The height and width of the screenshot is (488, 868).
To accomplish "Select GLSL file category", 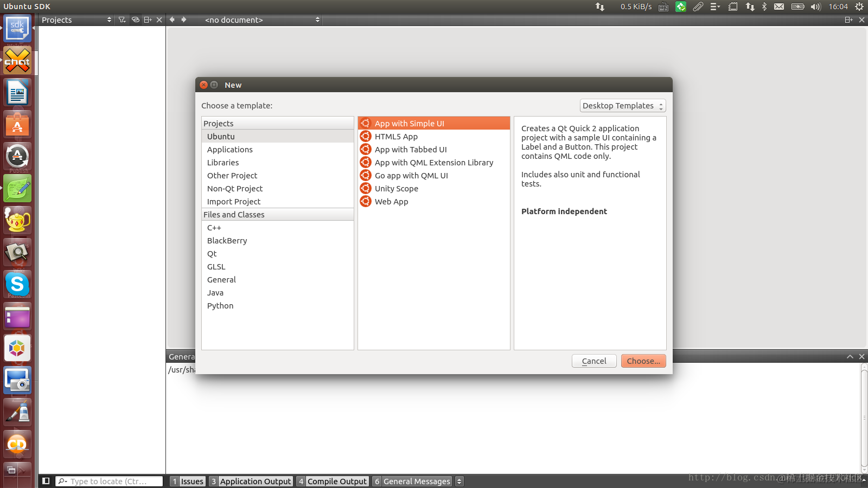I will point(278,267).
